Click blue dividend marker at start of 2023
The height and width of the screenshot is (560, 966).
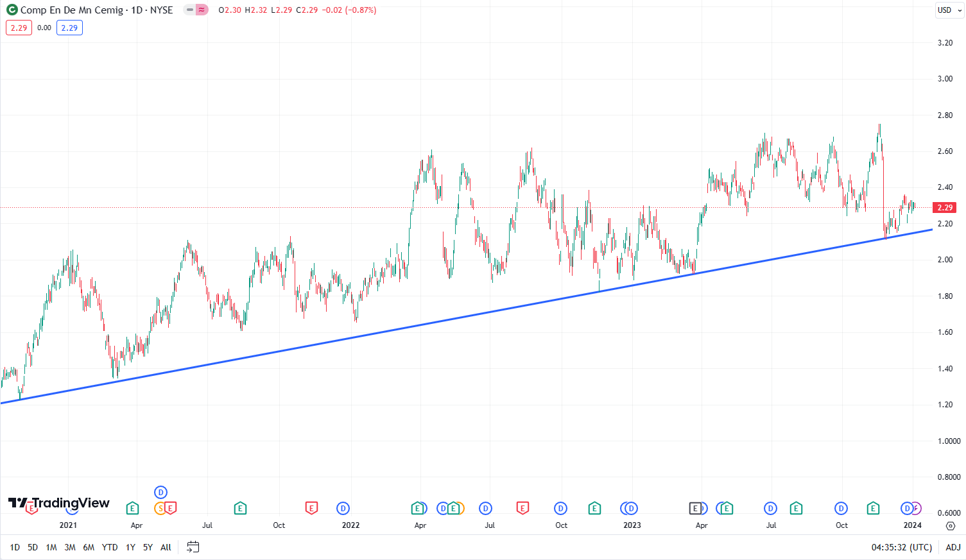point(632,509)
